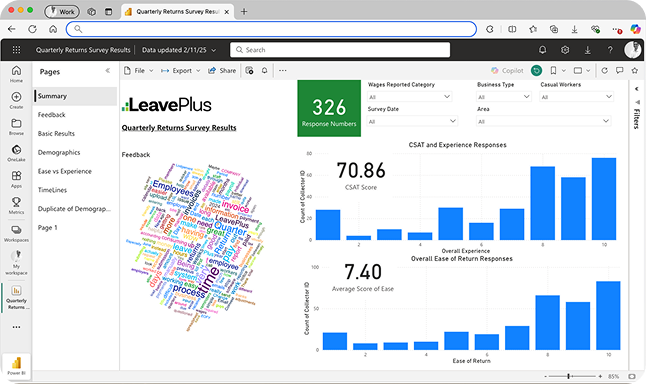Viewport: 646px width, 384px height.
Task: Click the Copilot button in report toolbar
Action: [x=507, y=70]
